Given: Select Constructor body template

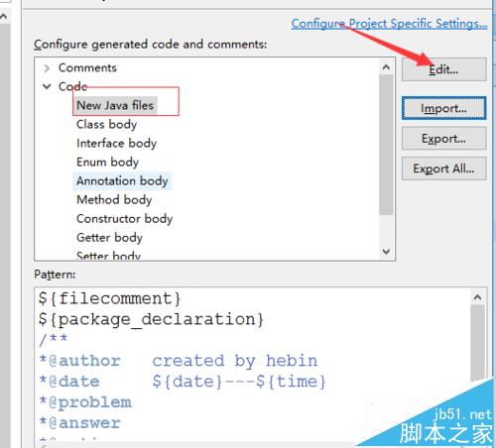Looking at the screenshot, I should click(x=124, y=219).
